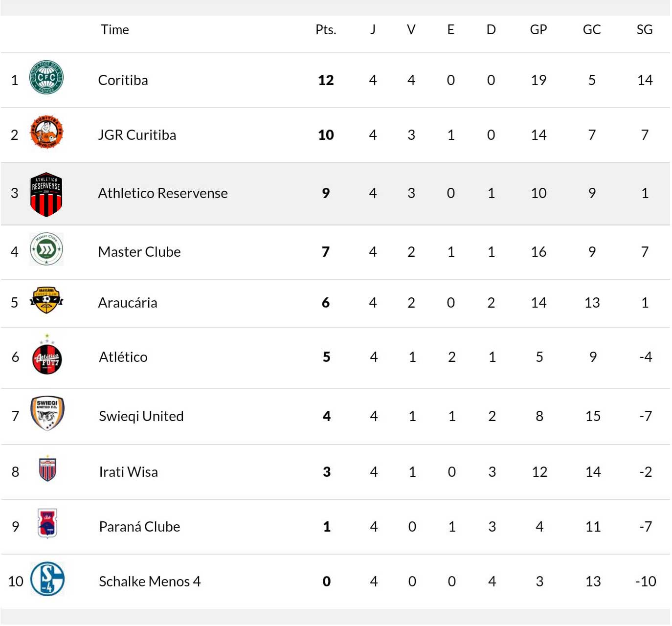Select the GP column header
Viewport: 672px width, 626px height.
click(538, 30)
